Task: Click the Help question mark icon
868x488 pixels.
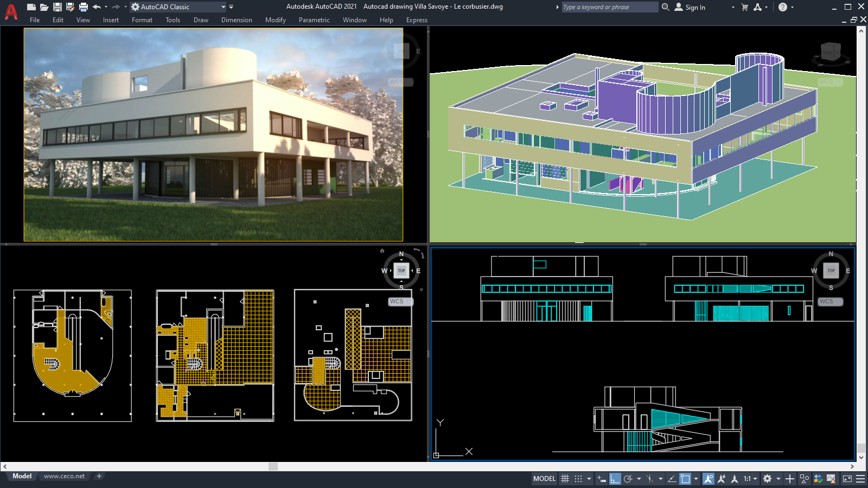Action: click(x=782, y=7)
